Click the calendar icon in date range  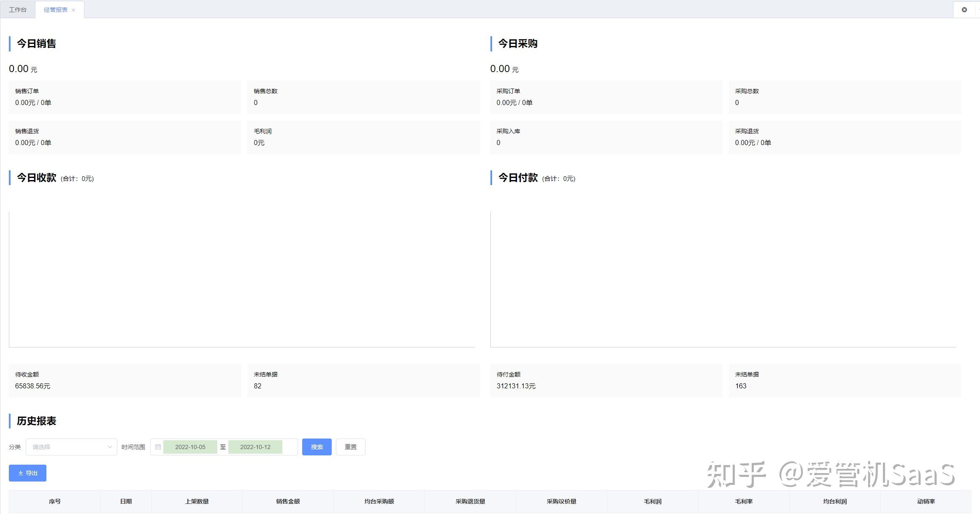[x=158, y=447]
